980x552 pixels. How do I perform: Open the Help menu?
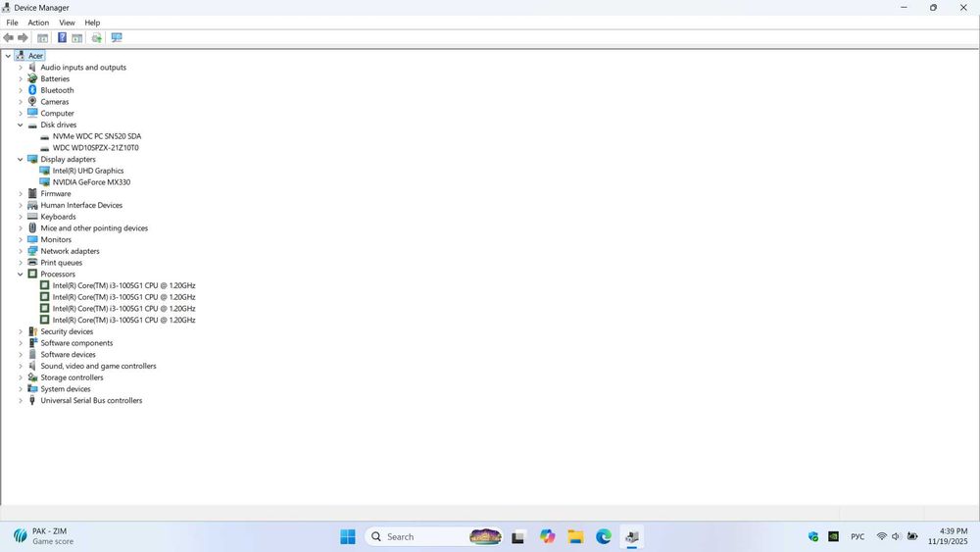click(92, 23)
